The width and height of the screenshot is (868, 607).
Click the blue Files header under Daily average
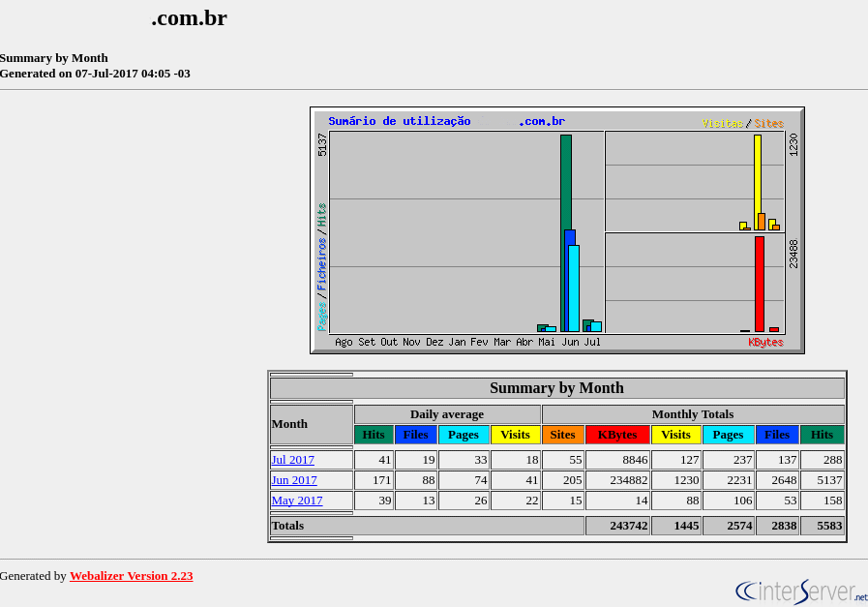tap(416, 435)
